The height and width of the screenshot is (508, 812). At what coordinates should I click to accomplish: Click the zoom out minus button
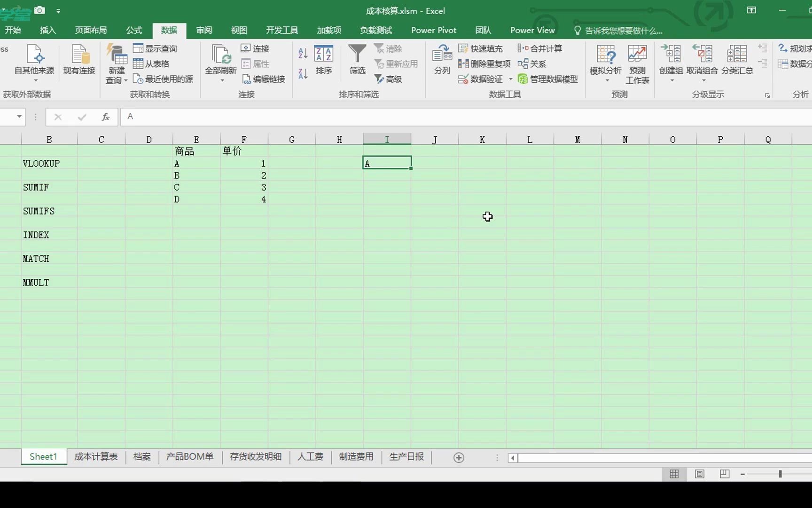coord(742,474)
